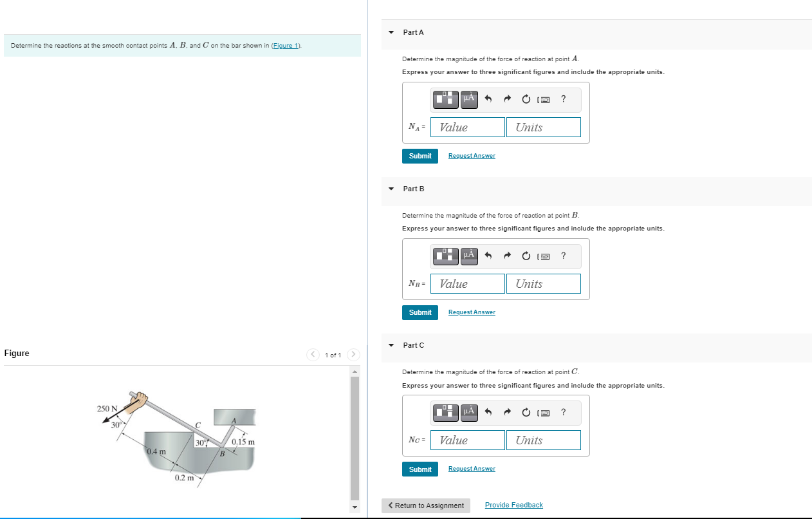
Task: Open the equation templates icon in Part B
Action: coord(445,256)
